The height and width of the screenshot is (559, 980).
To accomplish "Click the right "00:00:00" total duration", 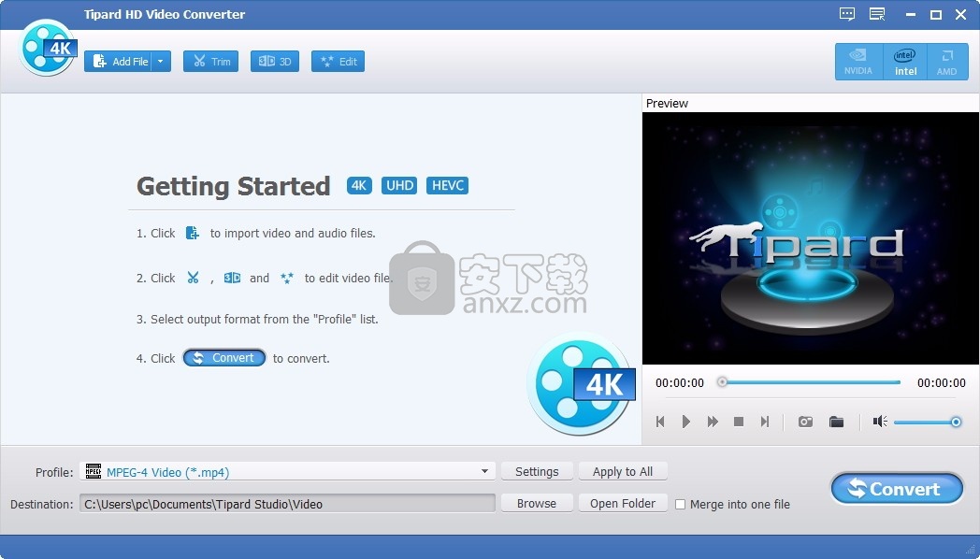I will click(942, 383).
